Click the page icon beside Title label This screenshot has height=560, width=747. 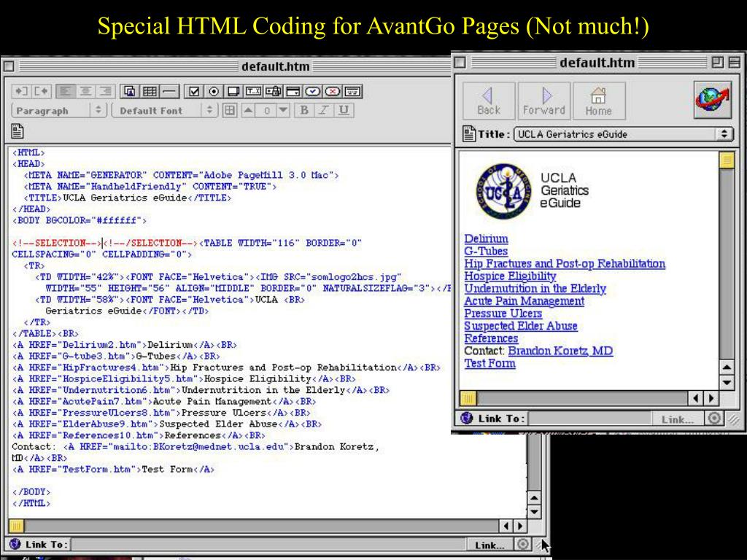point(469,134)
